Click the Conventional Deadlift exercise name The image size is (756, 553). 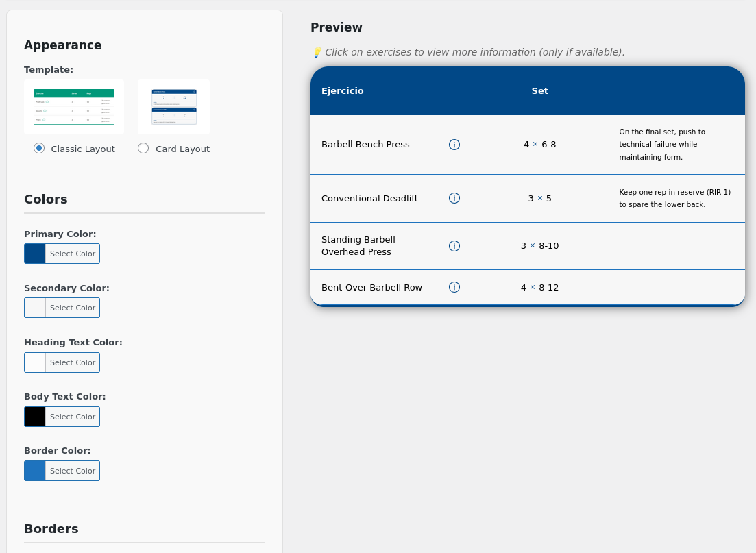pyautogui.click(x=369, y=199)
